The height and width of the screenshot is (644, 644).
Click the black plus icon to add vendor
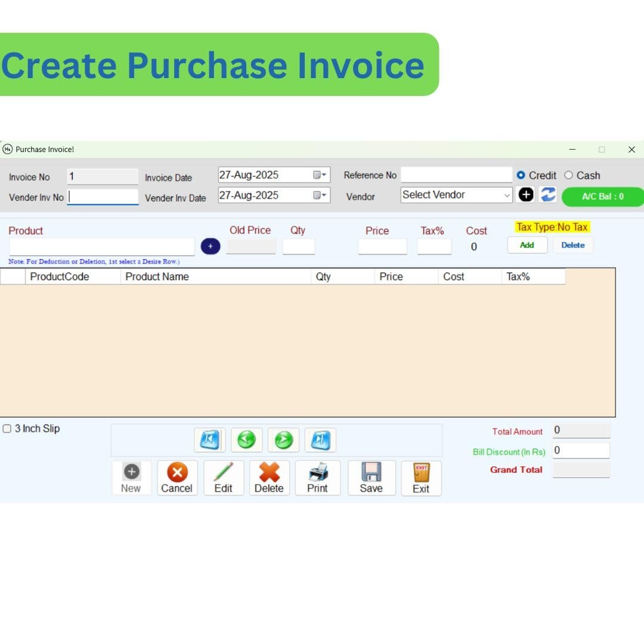[525, 194]
